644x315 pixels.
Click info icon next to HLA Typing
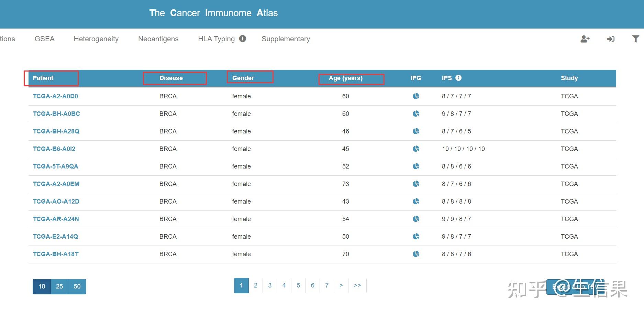tap(243, 39)
